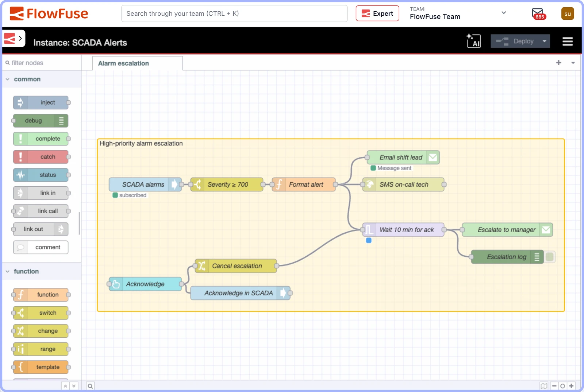Click the Instance: SCADA Alerts title
This screenshot has height=392, width=584.
(80, 43)
